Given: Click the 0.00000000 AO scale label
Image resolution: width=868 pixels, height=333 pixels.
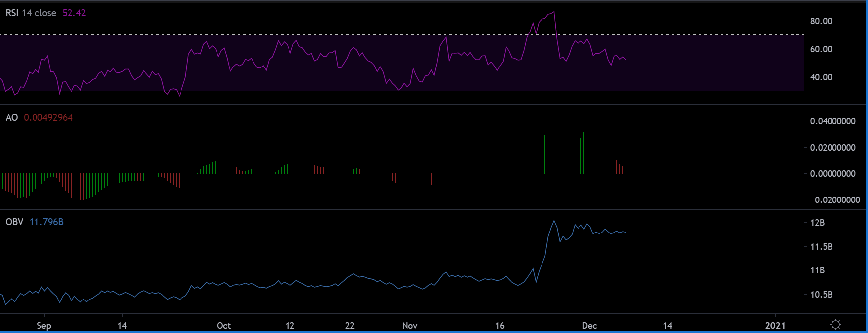Looking at the screenshot, I should 833,174.
